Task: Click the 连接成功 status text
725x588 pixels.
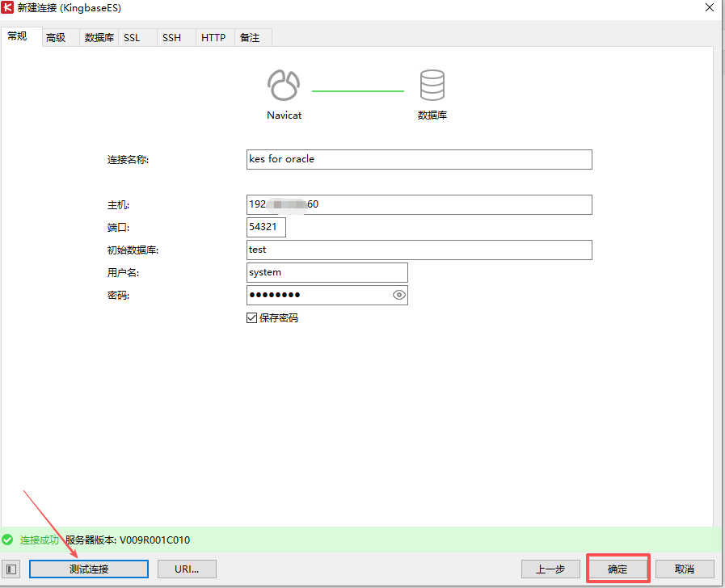Action: click(40, 540)
